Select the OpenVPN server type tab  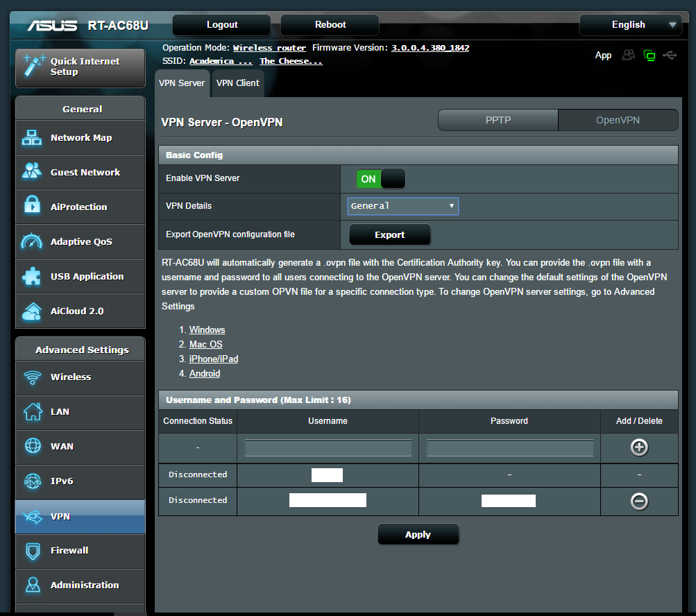[618, 120]
